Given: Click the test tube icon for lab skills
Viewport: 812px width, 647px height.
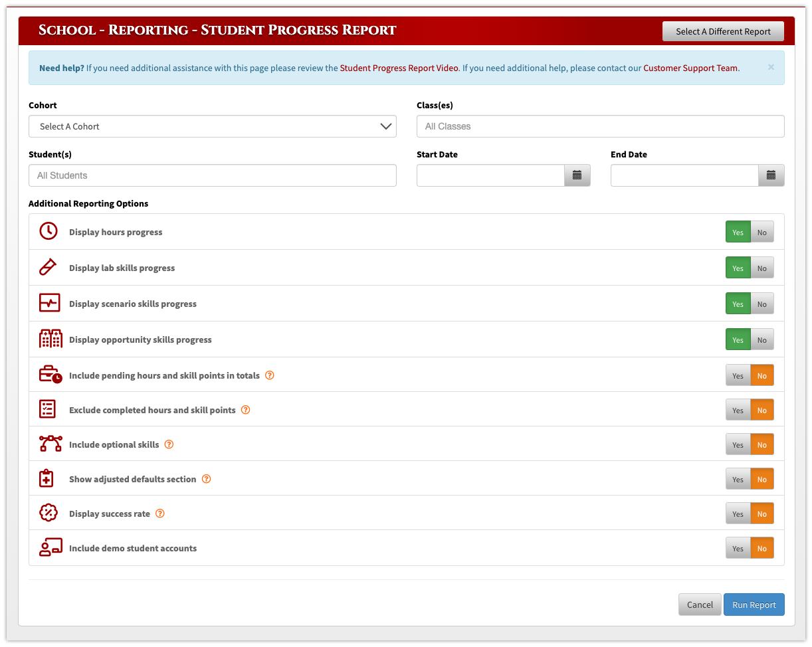Looking at the screenshot, I should coord(48,267).
